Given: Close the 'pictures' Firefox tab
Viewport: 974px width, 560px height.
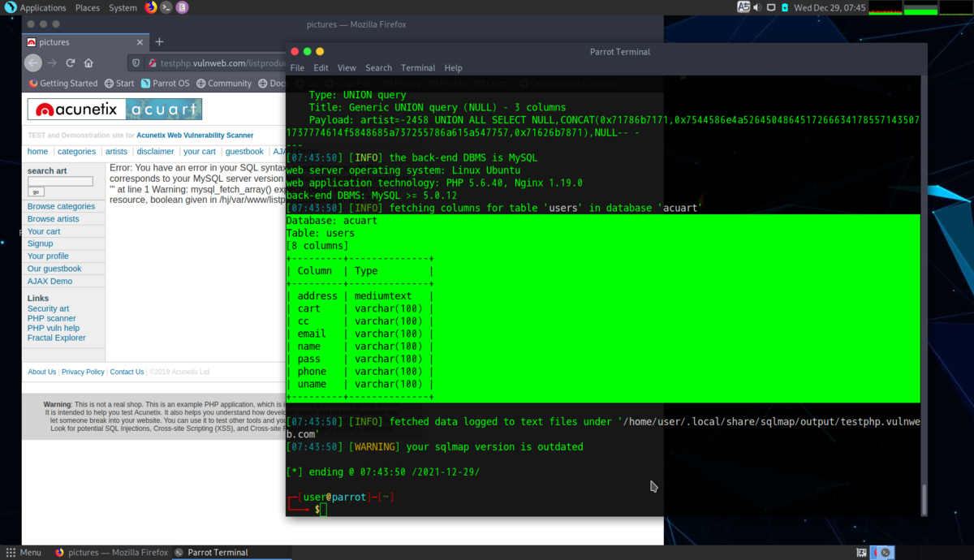Looking at the screenshot, I should pos(140,42).
